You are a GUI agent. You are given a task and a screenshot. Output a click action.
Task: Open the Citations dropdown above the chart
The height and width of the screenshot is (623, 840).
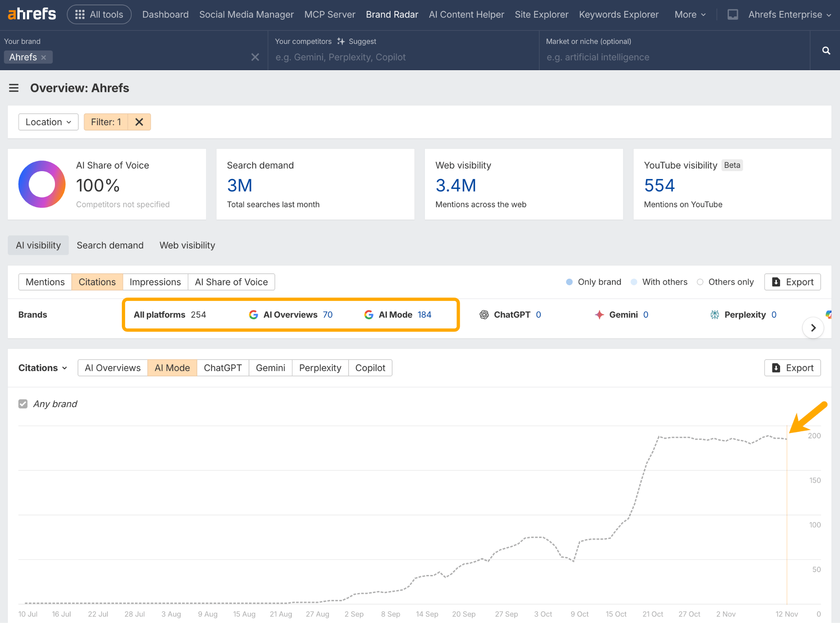[42, 367]
